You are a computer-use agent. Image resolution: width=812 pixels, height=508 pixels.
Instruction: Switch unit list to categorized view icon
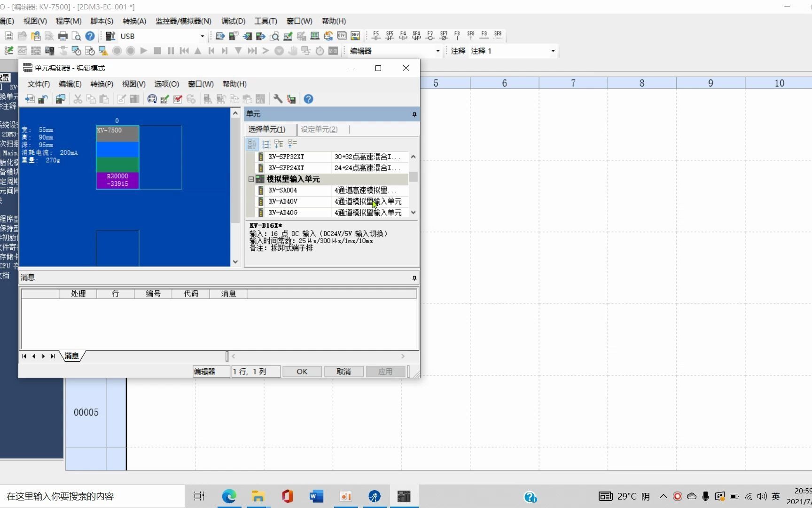[x=252, y=144]
